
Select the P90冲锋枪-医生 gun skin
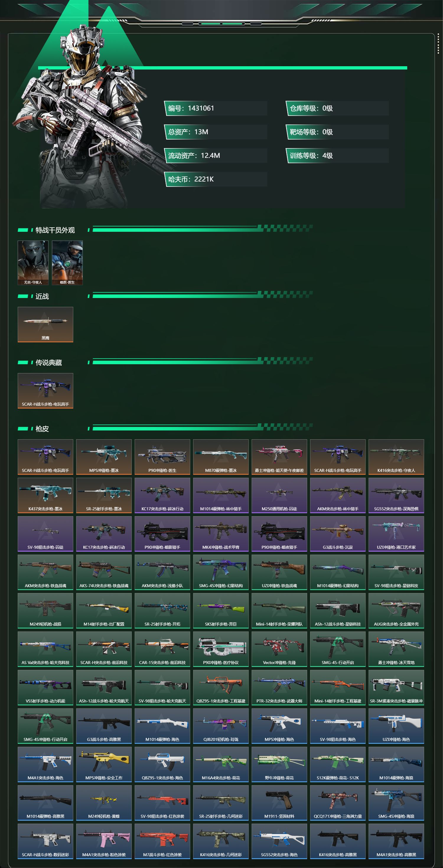[163, 457]
